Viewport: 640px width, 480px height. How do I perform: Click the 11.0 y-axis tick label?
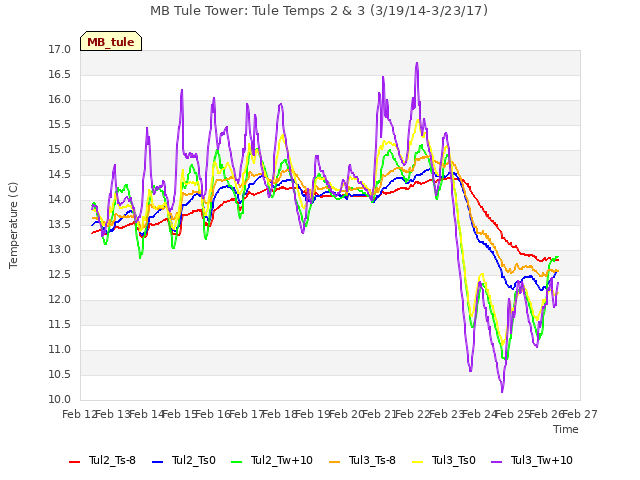pos(60,350)
